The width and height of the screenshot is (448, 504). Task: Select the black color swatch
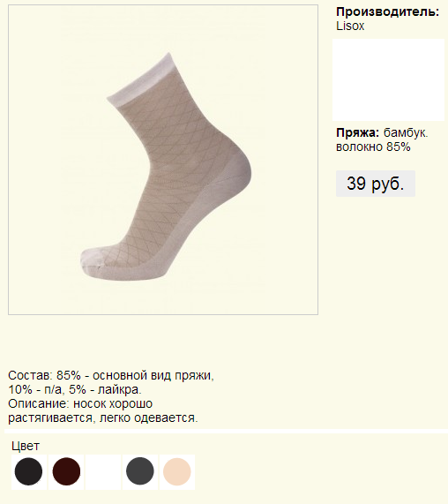[x=28, y=471]
